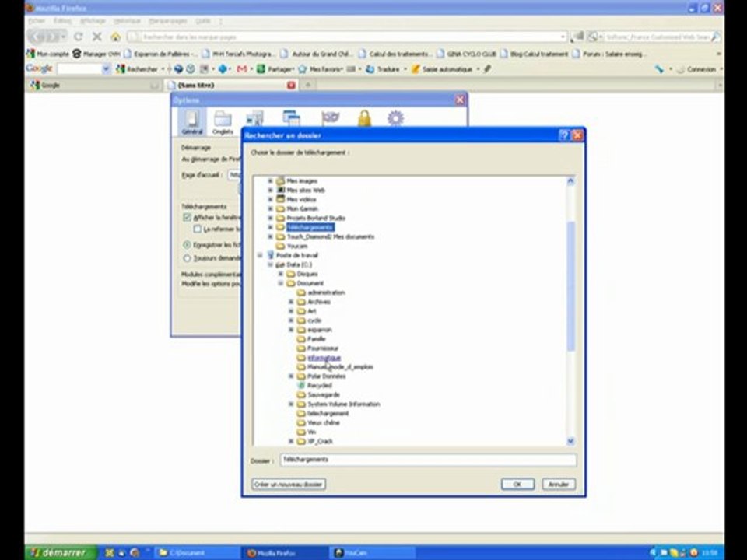Expand the Archives folder

tap(291, 302)
